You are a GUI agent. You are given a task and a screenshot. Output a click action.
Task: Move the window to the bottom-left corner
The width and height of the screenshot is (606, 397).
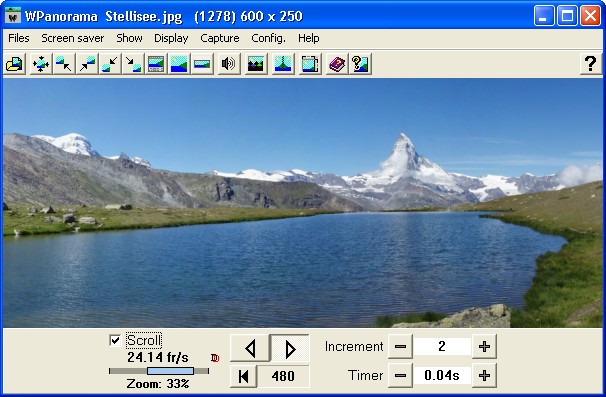(110, 64)
